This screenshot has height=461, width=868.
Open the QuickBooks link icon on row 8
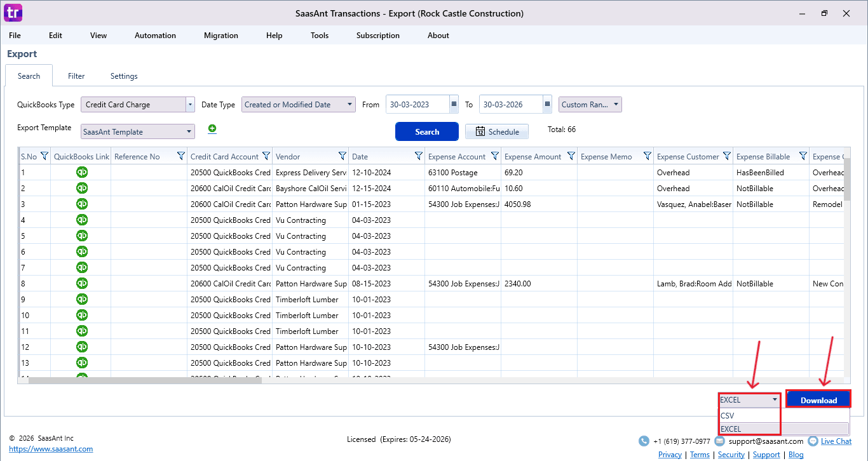point(81,283)
